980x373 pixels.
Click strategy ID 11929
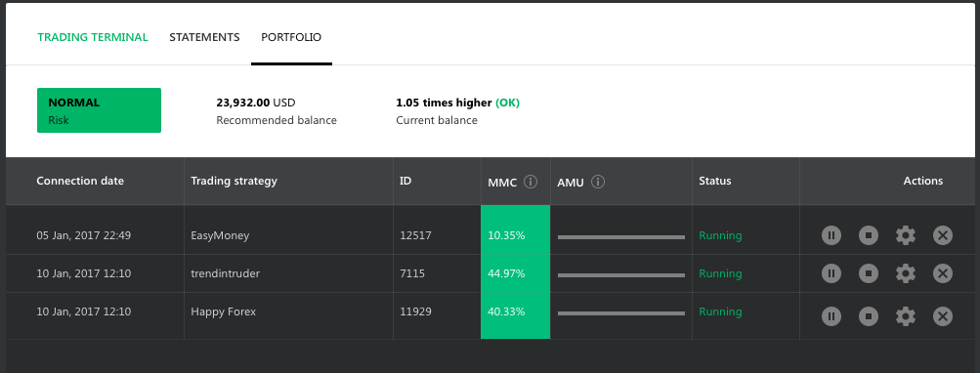[415, 311]
